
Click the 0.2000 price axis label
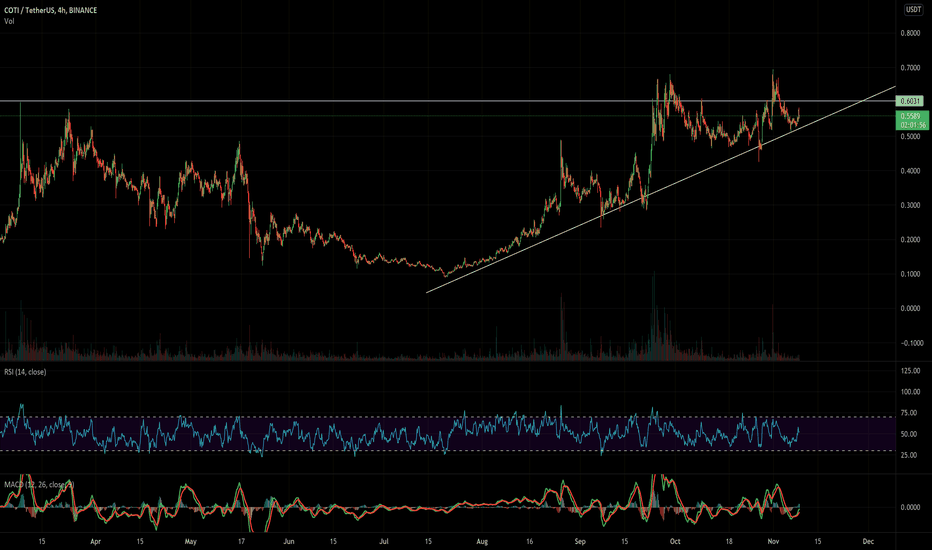pyautogui.click(x=910, y=240)
